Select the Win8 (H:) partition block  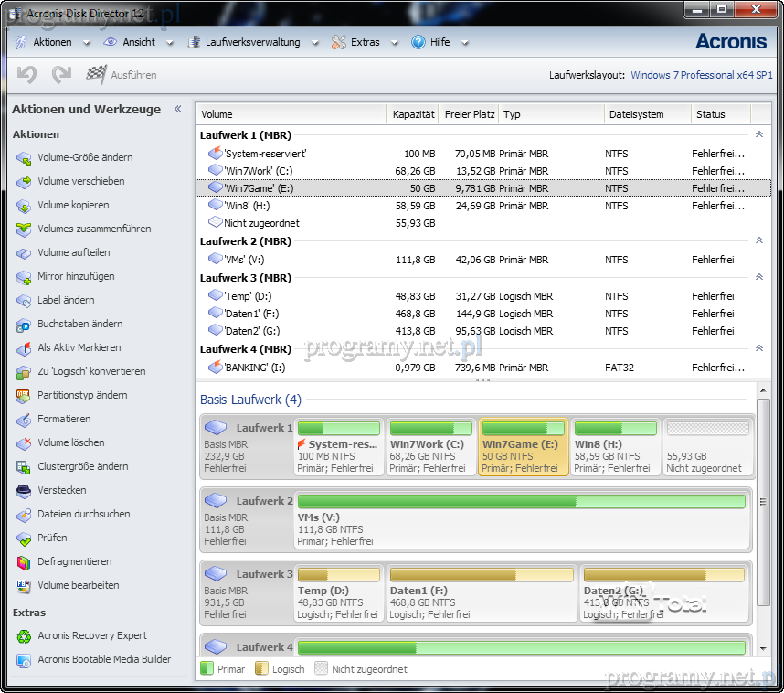click(x=615, y=448)
